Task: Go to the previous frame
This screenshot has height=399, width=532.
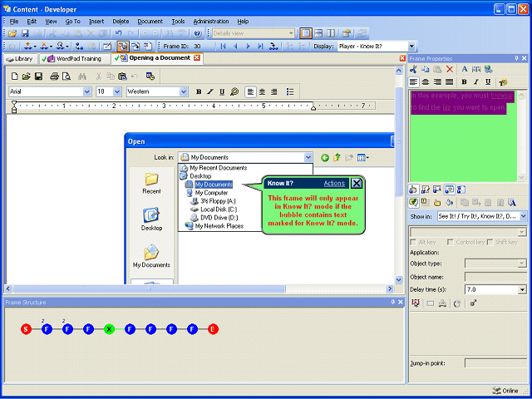Action: (235, 47)
